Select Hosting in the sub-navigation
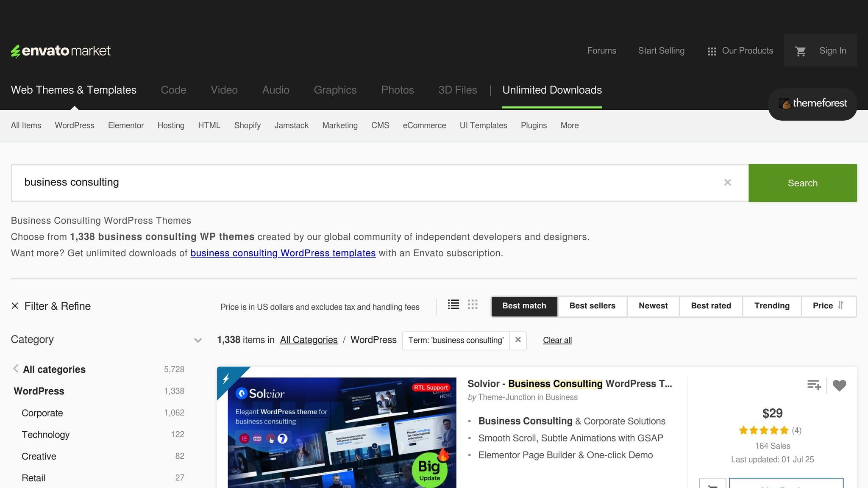The width and height of the screenshot is (868, 488). pyautogui.click(x=171, y=125)
